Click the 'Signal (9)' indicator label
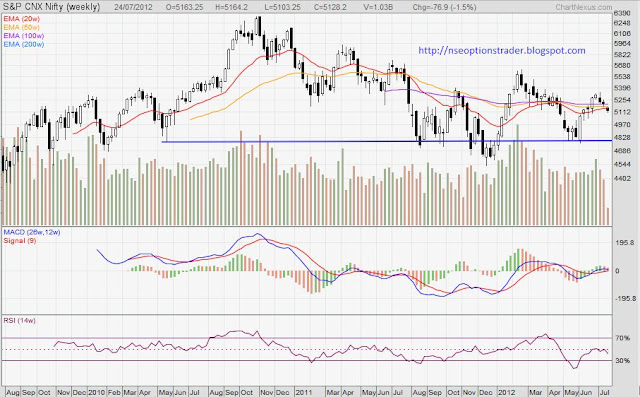The width and height of the screenshot is (640, 397). pos(20,240)
